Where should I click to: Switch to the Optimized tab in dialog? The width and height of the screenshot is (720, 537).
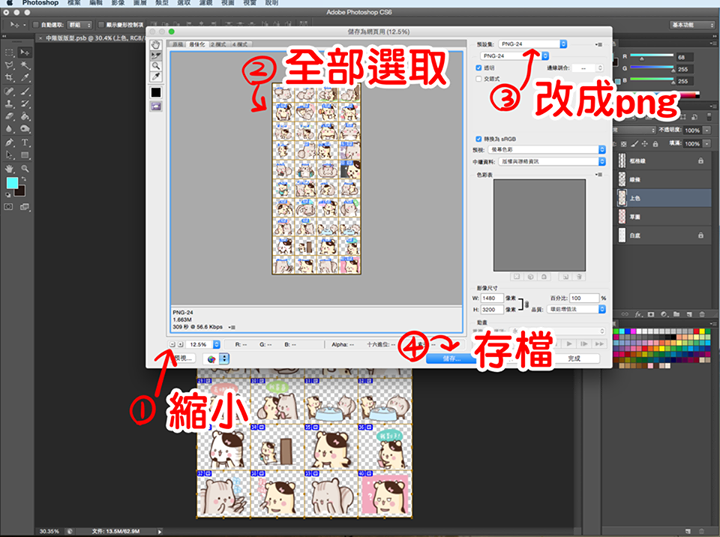point(197,44)
